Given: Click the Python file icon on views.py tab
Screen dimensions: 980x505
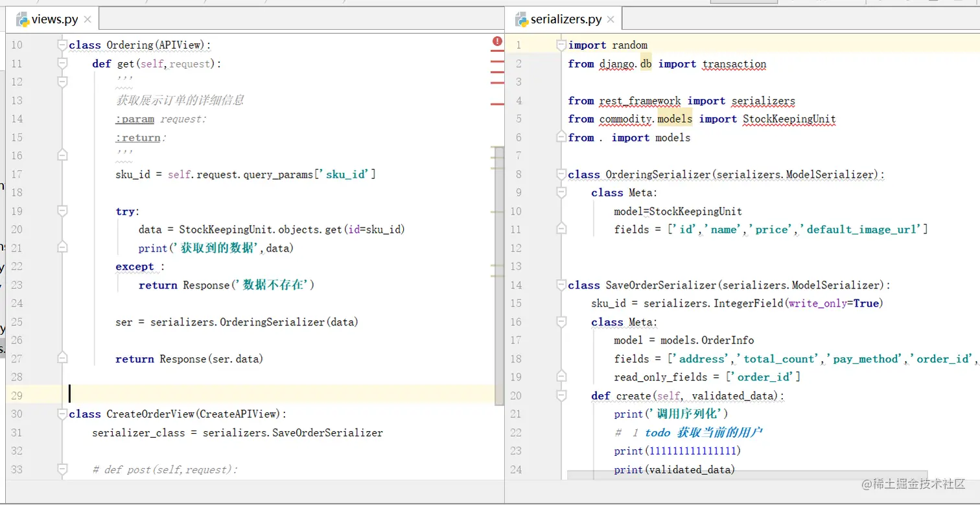Looking at the screenshot, I should 23,19.
